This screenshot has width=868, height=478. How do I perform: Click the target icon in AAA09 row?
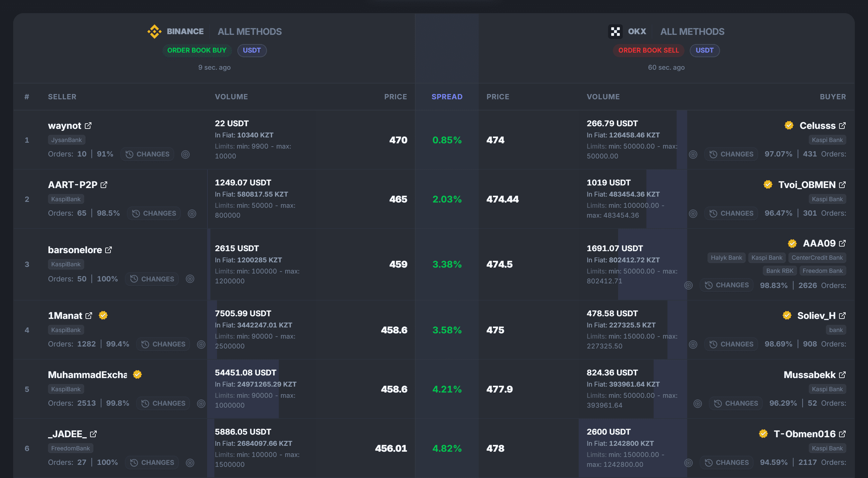(688, 285)
